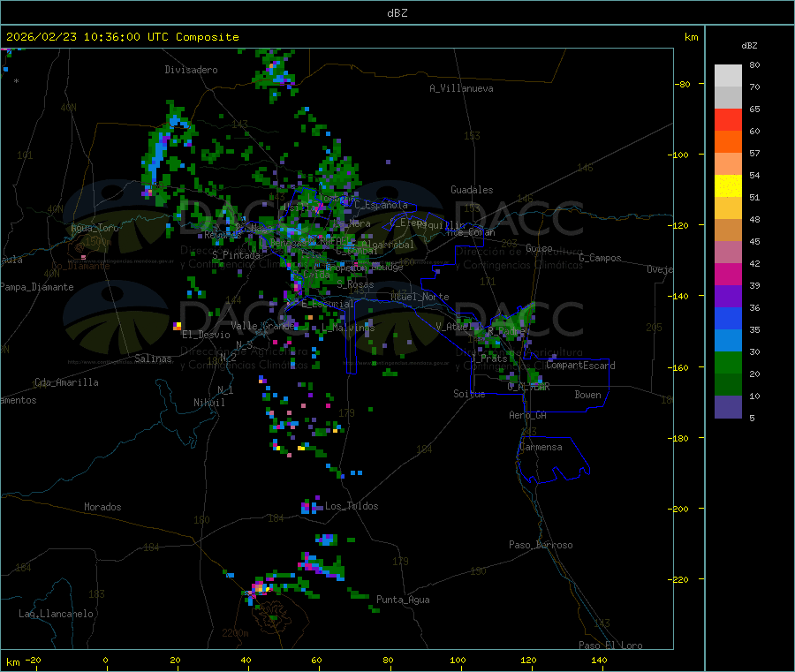Select the magenta 39-42 dBZ legend block
The width and height of the screenshot is (795, 672).
tap(728, 274)
